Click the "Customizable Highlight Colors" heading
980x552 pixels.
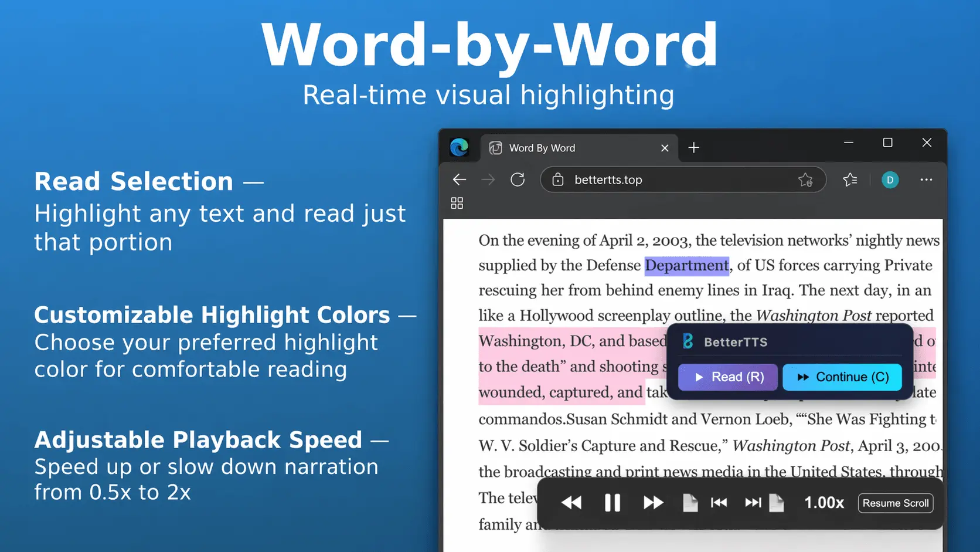[x=212, y=316]
